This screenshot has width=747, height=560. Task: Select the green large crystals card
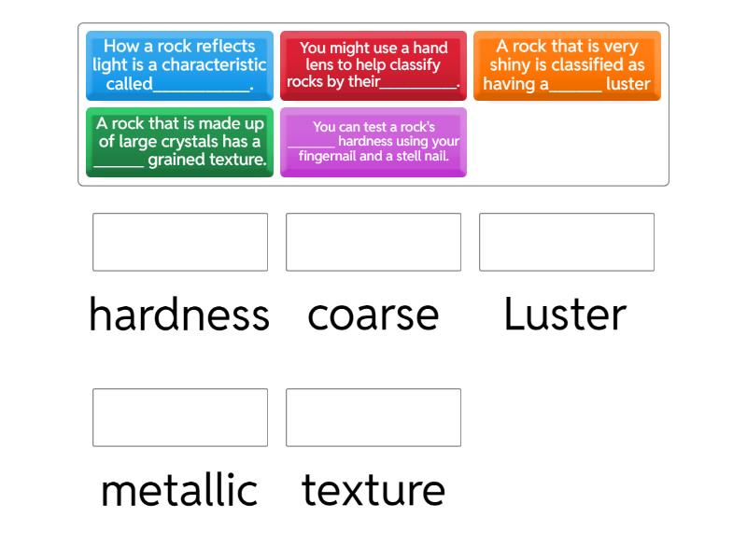coord(179,142)
